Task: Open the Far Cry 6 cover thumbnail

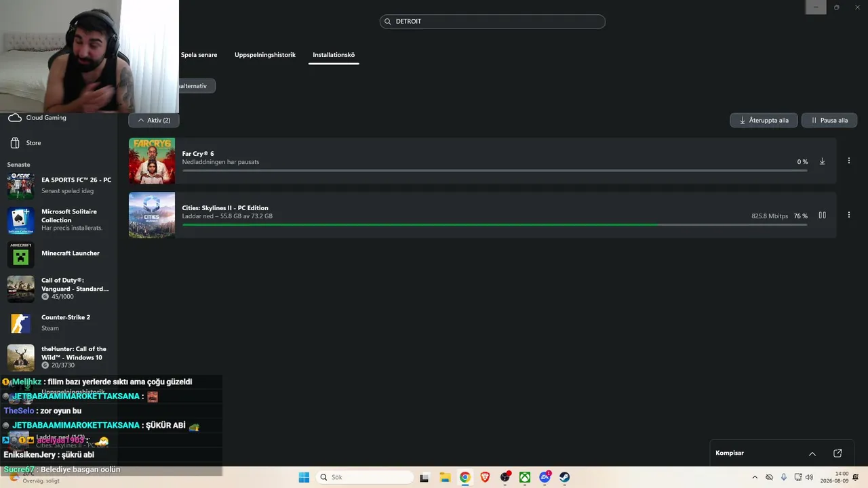Action: pos(152,161)
